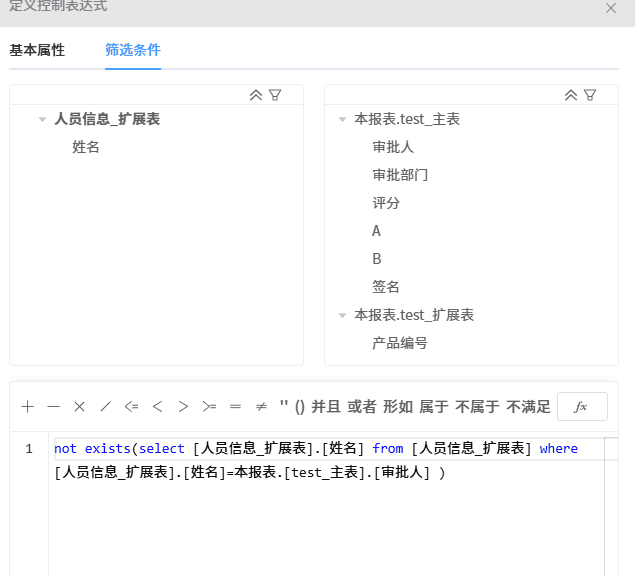Image resolution: width=635 pixels, height=576 pixels.
Task: Click the 'exists' keyword in the expression
Action: [107, 449]
